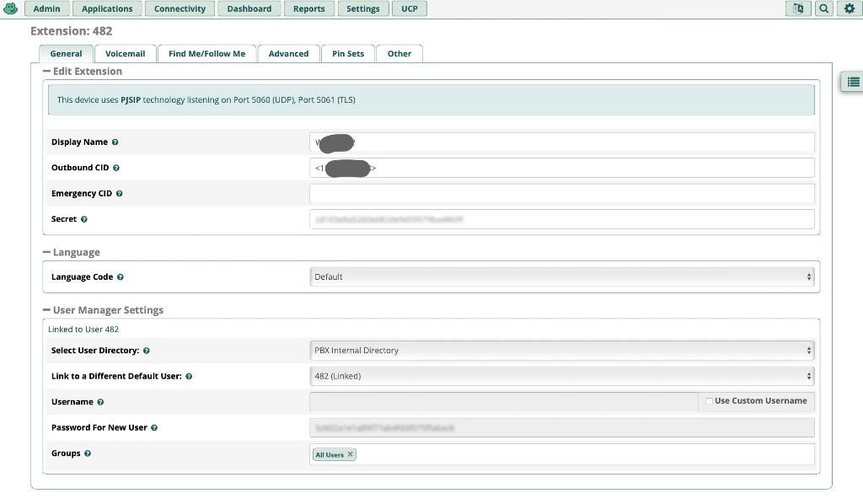This screenshot has height=504, width=863.
Task: Open the Connectivity menu
Action: point(180,8)
